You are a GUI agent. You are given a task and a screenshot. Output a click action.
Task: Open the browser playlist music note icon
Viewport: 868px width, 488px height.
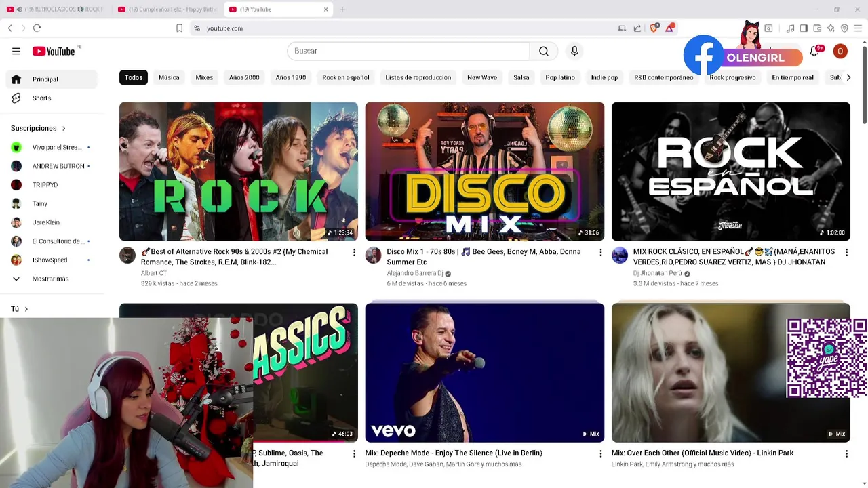coord(790,28)
